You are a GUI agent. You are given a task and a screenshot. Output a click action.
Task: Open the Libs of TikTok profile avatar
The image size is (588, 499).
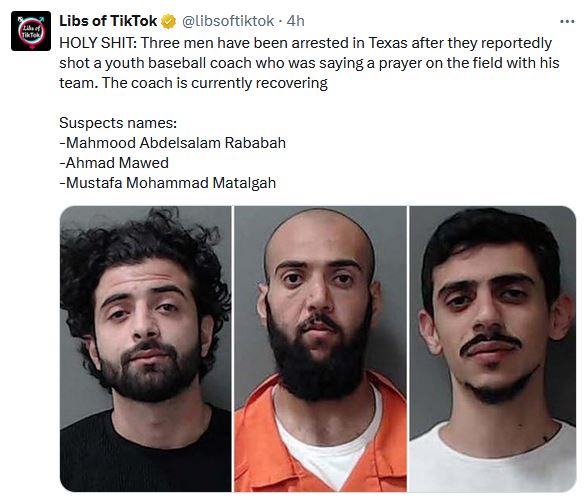point(31,31)
